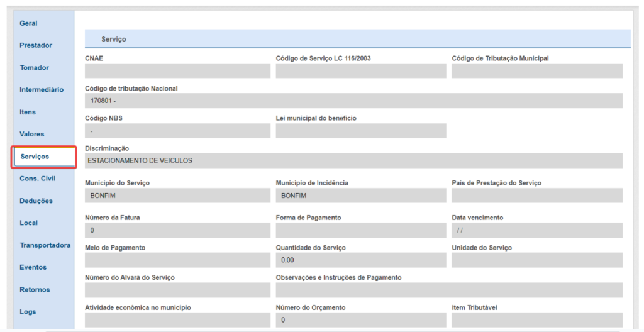The height and width of the screenshot is (332, 644).
Task: Go to the Itens tab
Action: pos(28,112)
